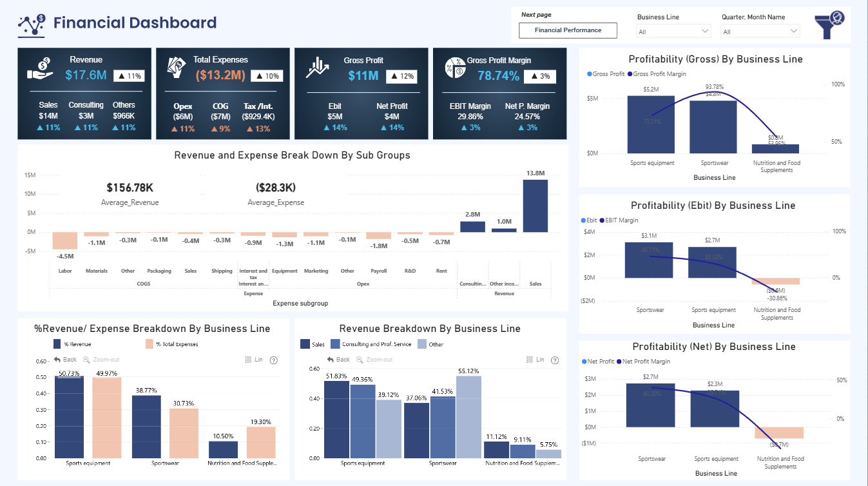Click the Others value $966K
The width and height of the screenshot is (868, 486).
tap(124, 116)
